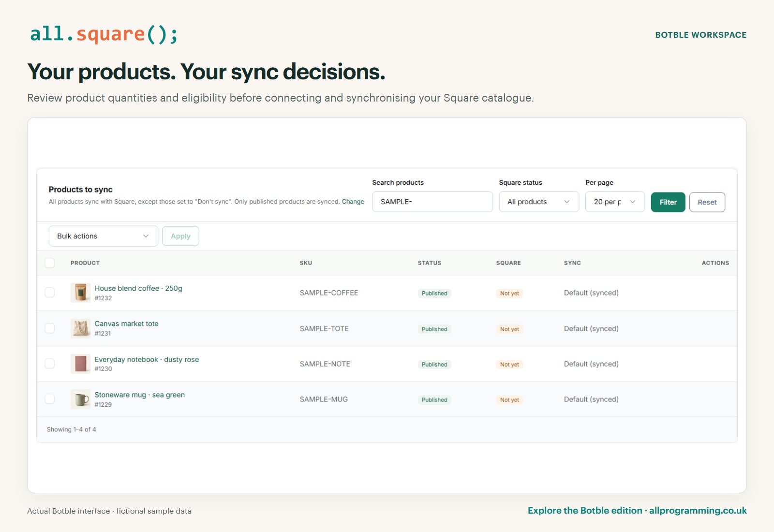774x532 pixels.
Task: Click product ID #1232
Action: [x=103, y=298]
